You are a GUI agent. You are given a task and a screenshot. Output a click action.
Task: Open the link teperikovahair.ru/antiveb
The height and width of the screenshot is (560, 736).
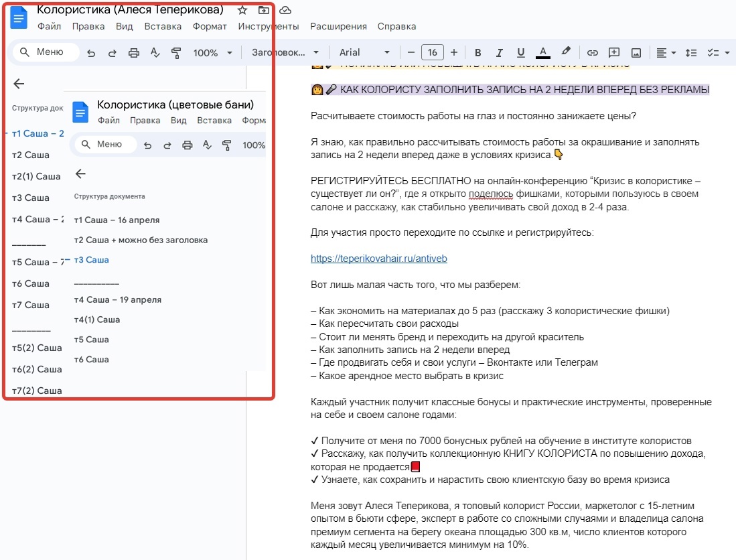(x=379, y=259)
